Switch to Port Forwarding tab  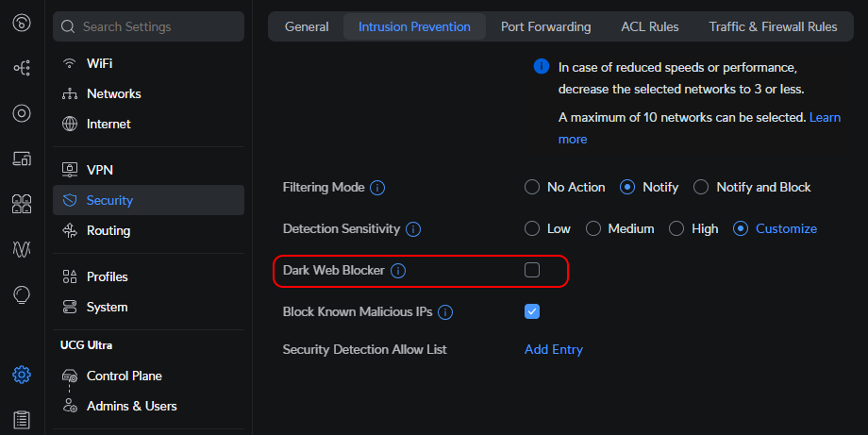point(546,26)
